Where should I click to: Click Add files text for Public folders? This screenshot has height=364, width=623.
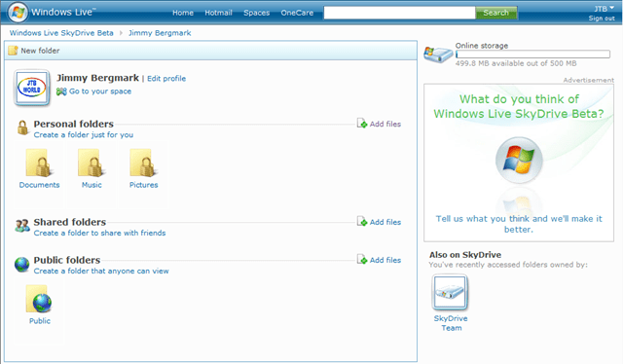[385, 260]
